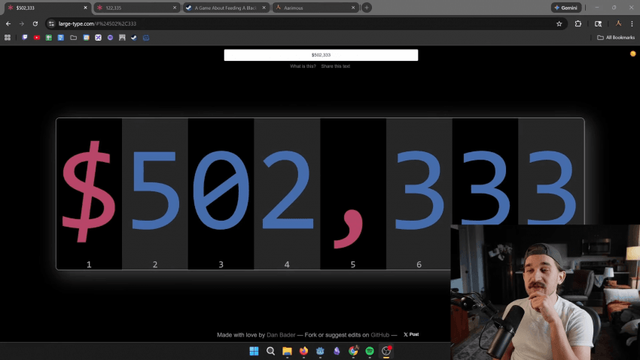Reload the large-type.com page
This screenshot has height=360, width=640.
35,24
